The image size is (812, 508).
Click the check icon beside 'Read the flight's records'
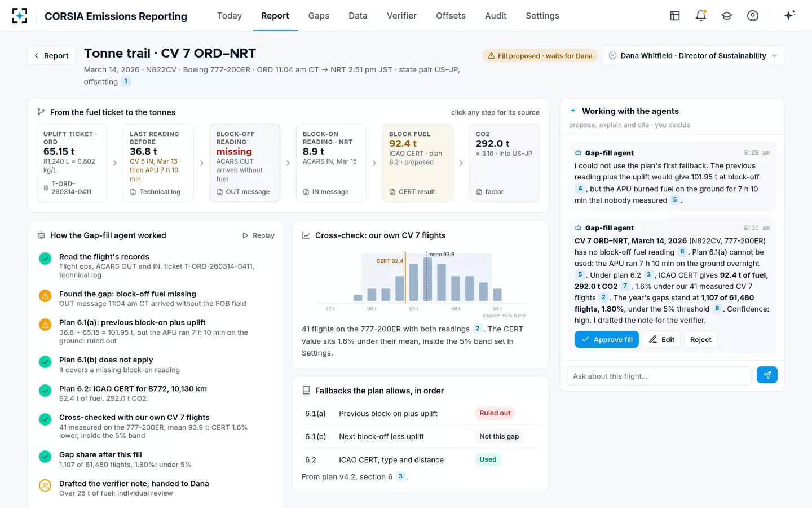(x=45, y=258)
